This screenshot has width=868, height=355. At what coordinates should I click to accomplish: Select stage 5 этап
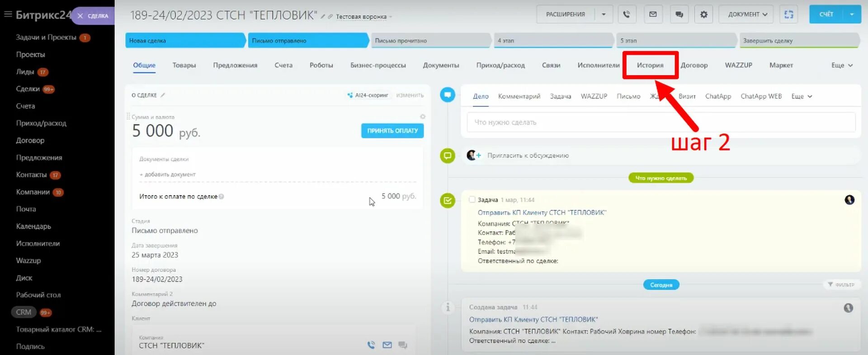(x=676, y=41)
